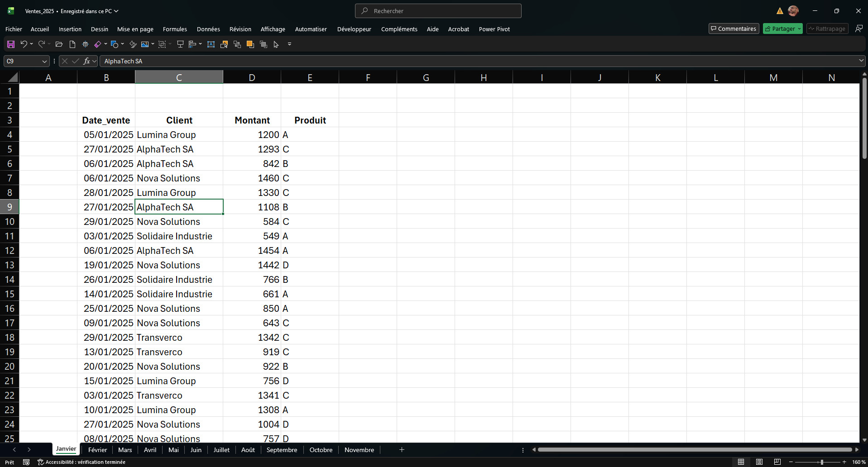Open the Partager button dropdown arrow
Screen dimensions: 868x467
[799, 29]
